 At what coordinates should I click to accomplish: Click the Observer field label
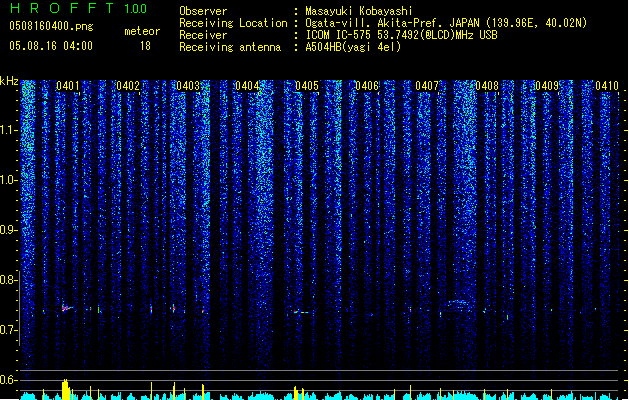pos(203,11)
